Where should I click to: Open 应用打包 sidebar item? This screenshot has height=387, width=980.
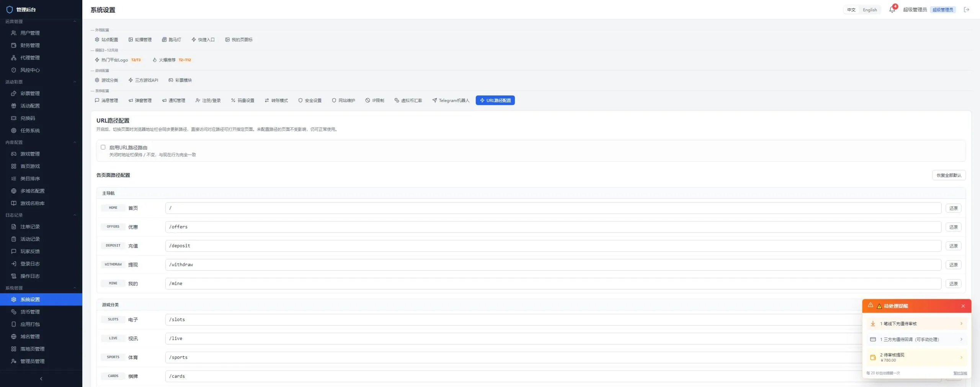tap(41, 324)
